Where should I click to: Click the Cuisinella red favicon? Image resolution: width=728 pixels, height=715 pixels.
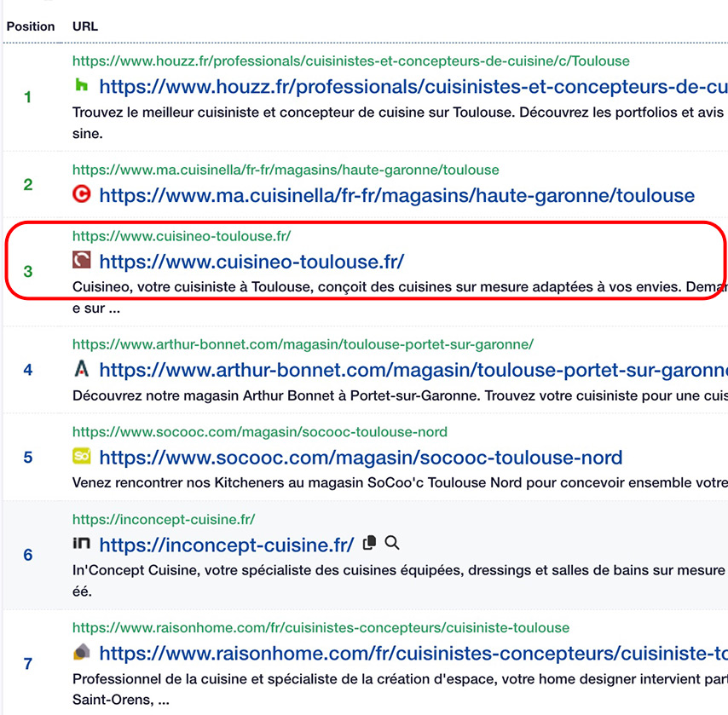coord(81,193)
